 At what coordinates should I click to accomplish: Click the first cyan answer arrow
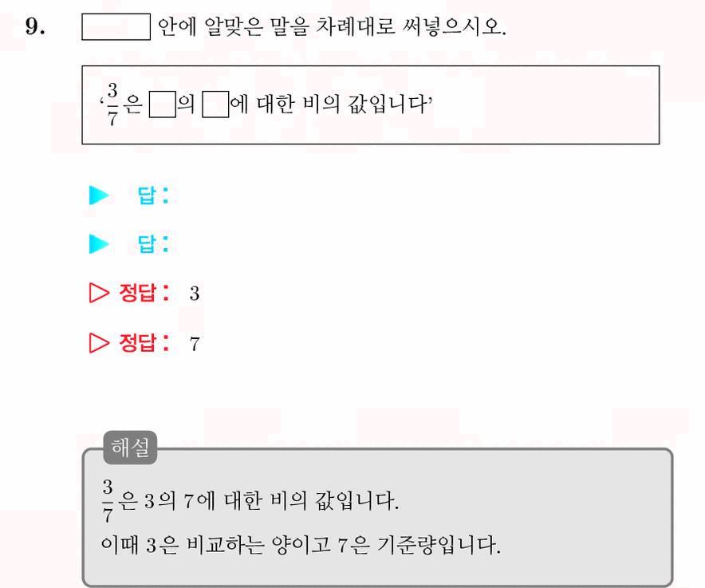(99, 195)
